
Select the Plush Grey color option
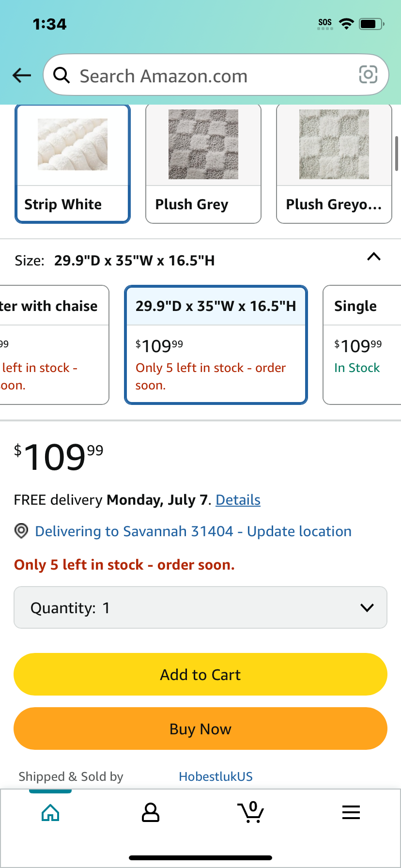pyautogui.click(x=203, y=164)
